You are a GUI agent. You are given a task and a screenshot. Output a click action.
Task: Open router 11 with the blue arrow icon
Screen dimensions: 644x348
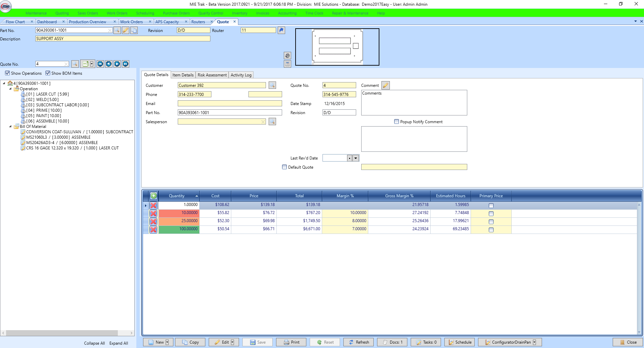point(281,30)
